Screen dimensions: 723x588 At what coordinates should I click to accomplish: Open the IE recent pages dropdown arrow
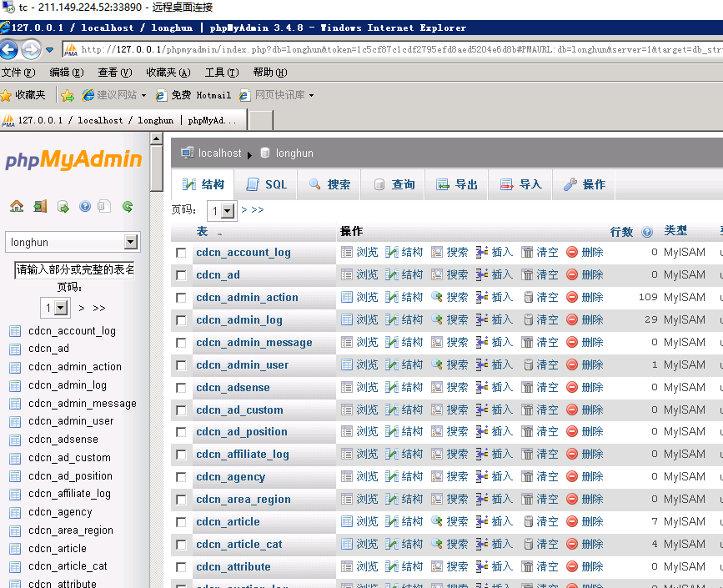pos(49,49)
